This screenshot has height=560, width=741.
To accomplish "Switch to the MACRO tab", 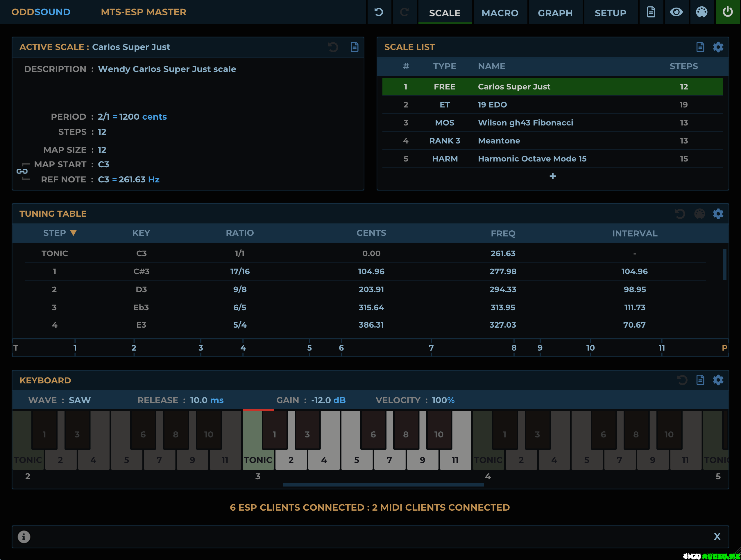I will [x=500, y=13].
